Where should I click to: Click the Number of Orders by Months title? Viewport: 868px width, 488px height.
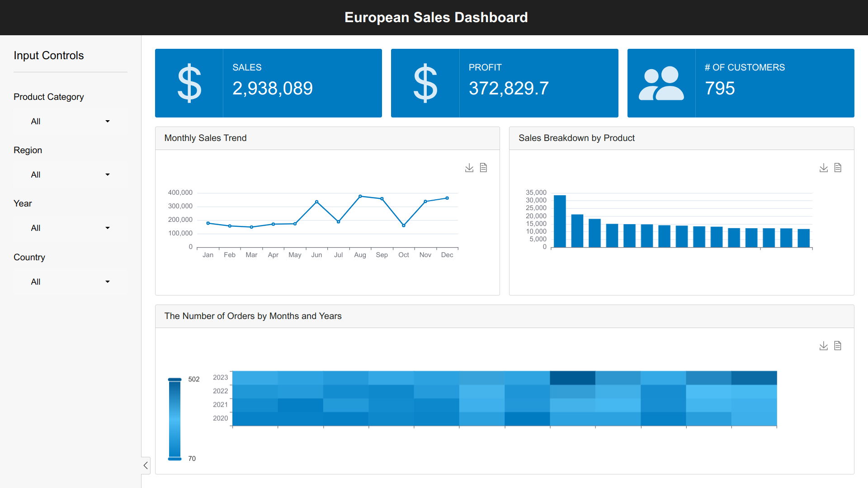253,316
